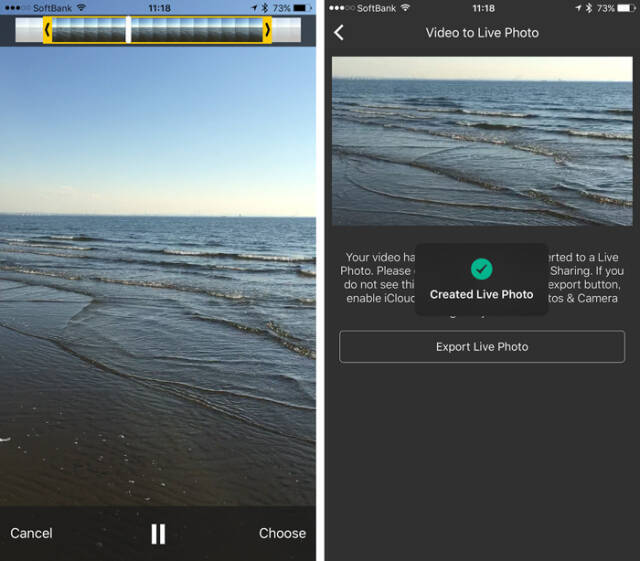Click the Bluetooth icon in the left status bar

[264, 7]
